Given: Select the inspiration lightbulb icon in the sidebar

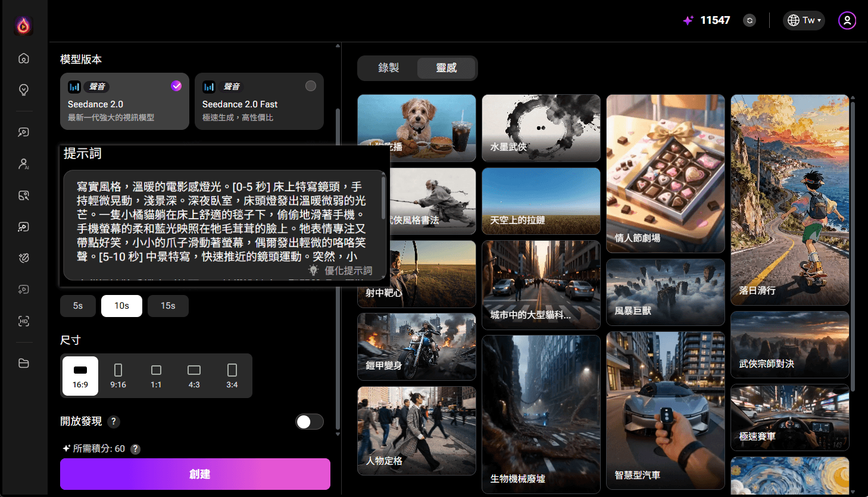Looking at the screenshot, I should point(23,89).
